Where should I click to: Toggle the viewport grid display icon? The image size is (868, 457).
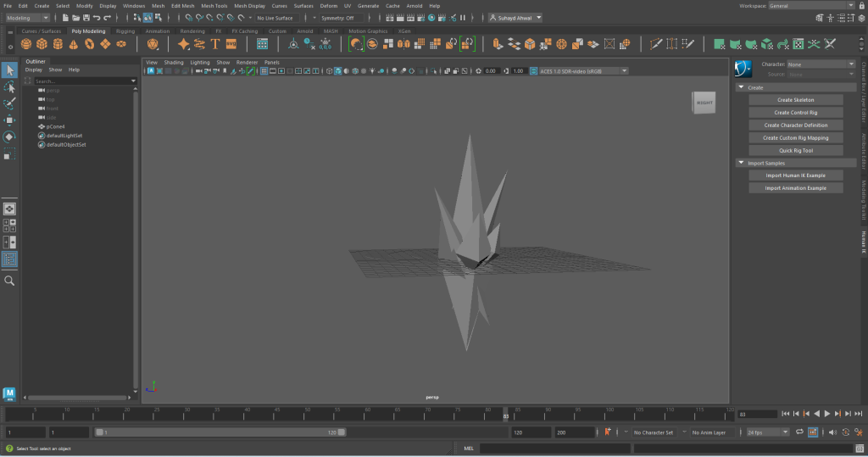[x=264, y=71]
